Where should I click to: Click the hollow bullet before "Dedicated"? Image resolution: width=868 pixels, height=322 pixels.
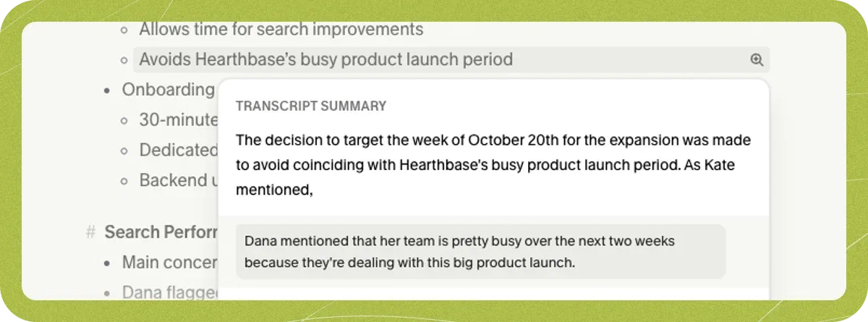coord(124,151)
